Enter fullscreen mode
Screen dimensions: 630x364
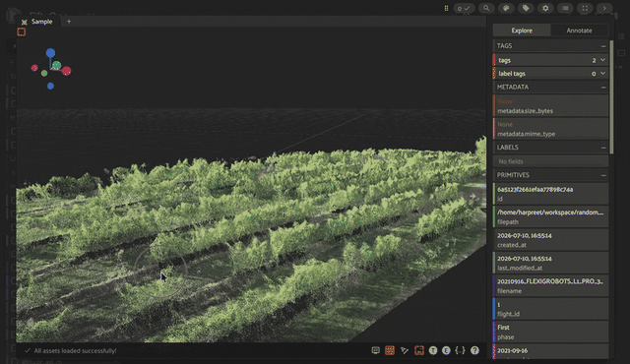(x=585, y=8)
